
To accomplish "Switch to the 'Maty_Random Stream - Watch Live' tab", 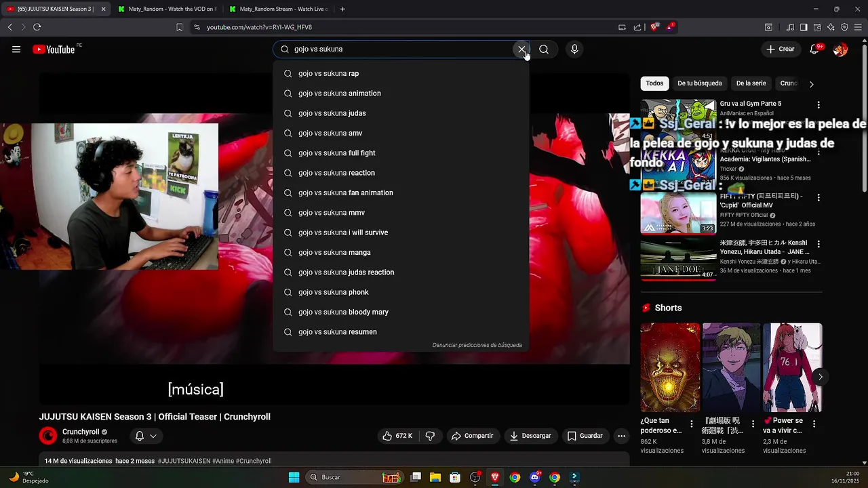I will [x=278, y=9].
